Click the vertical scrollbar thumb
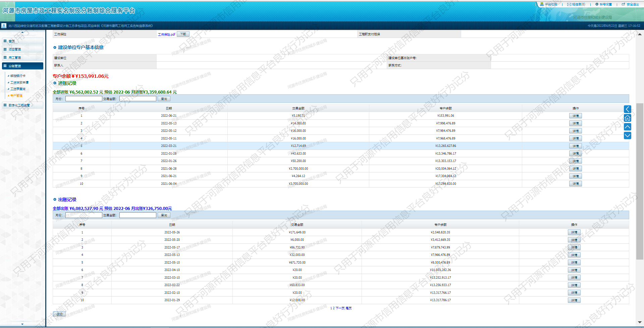644x328 pixels. click(640, 181)
